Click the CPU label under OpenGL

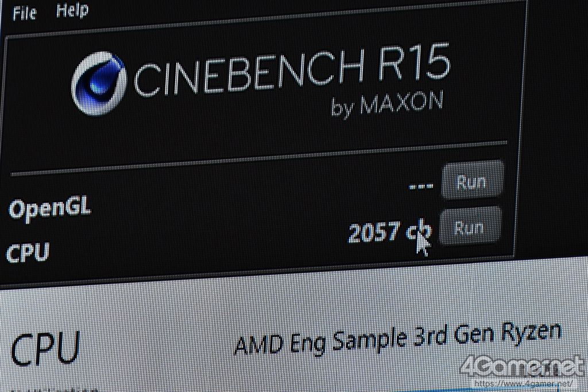pos(28,252)
